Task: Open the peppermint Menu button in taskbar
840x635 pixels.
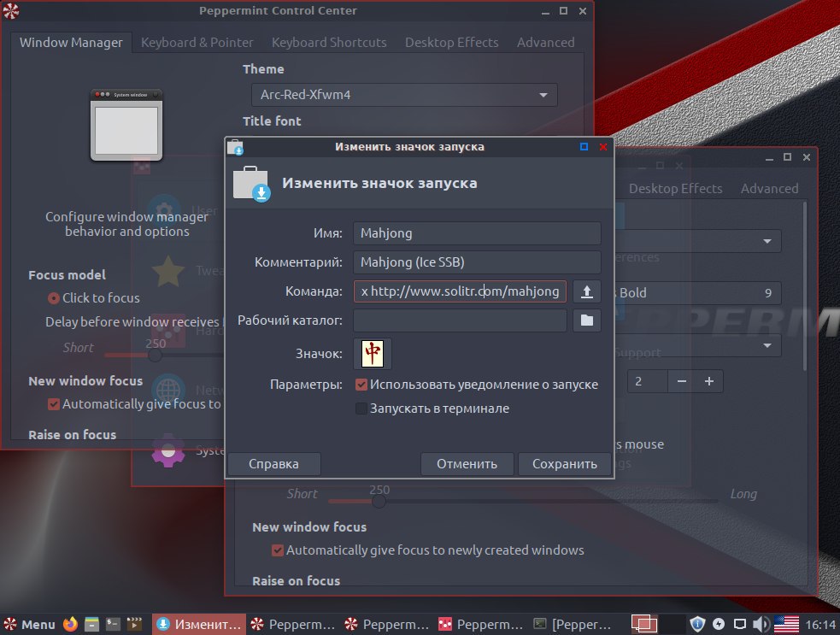Action: click(x=29, y=624)
